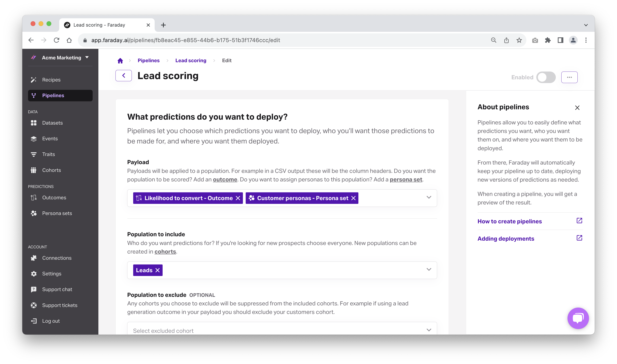Click the share page icon
Image resolution: width=617 pixels, height=364 pixels.
point(506,40)
